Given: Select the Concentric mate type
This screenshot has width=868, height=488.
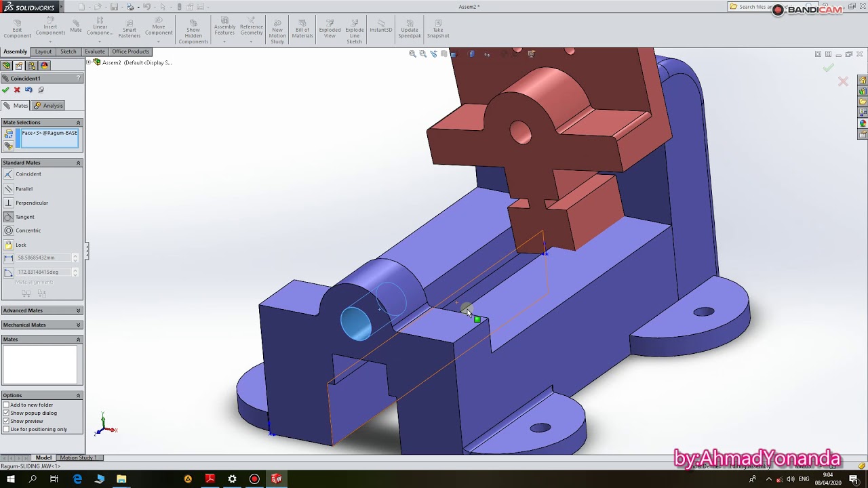Looking at the screenshot, I should tap(22, 230).
